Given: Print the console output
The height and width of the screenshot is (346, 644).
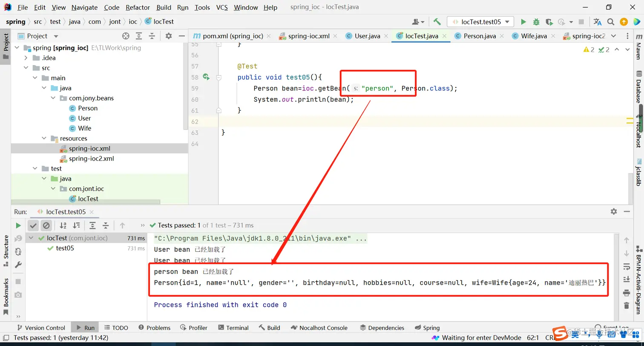Looking at the screenshot, I should tap(626, 293).
